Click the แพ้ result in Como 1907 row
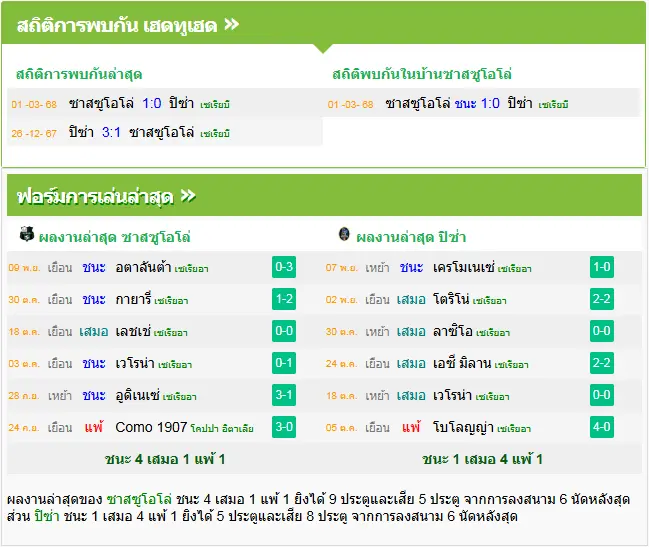Viewport: 649px width, 547px height. [x=94, y=427]
